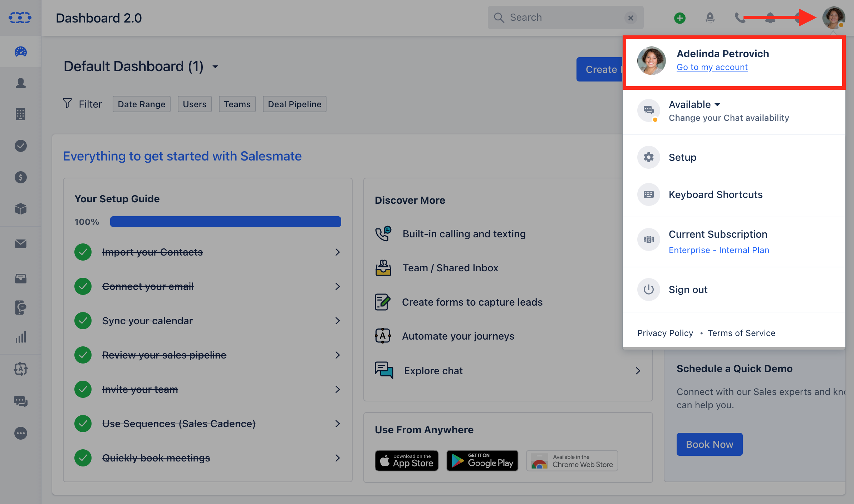The width and height of the screenshot is (854, 504).
Task: Open Contacts person icon in sidebar
Action: click(21, 83)
